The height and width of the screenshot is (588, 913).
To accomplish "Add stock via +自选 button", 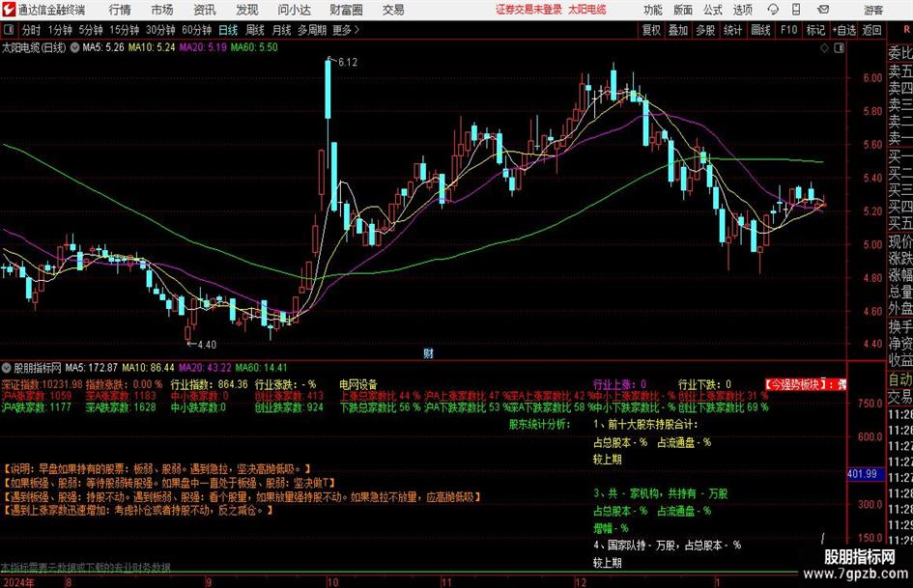I will click(x=843, y=30).
